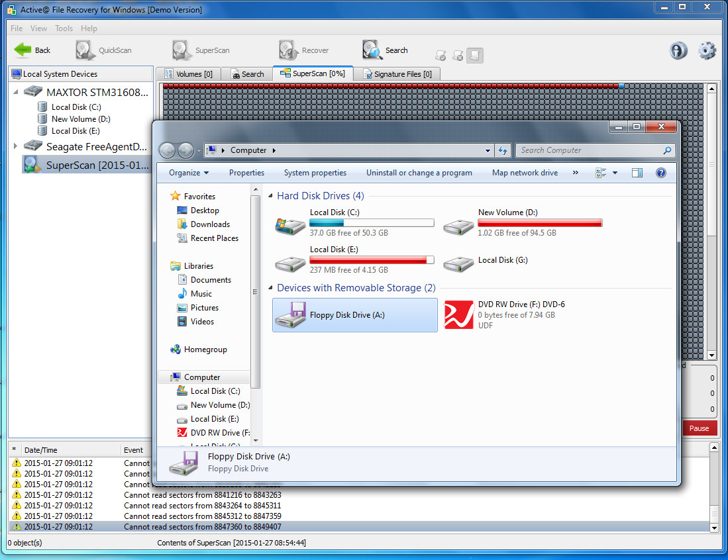
Task: Click System properties in Explorer toolbar
Action: (x=315, y=173)
